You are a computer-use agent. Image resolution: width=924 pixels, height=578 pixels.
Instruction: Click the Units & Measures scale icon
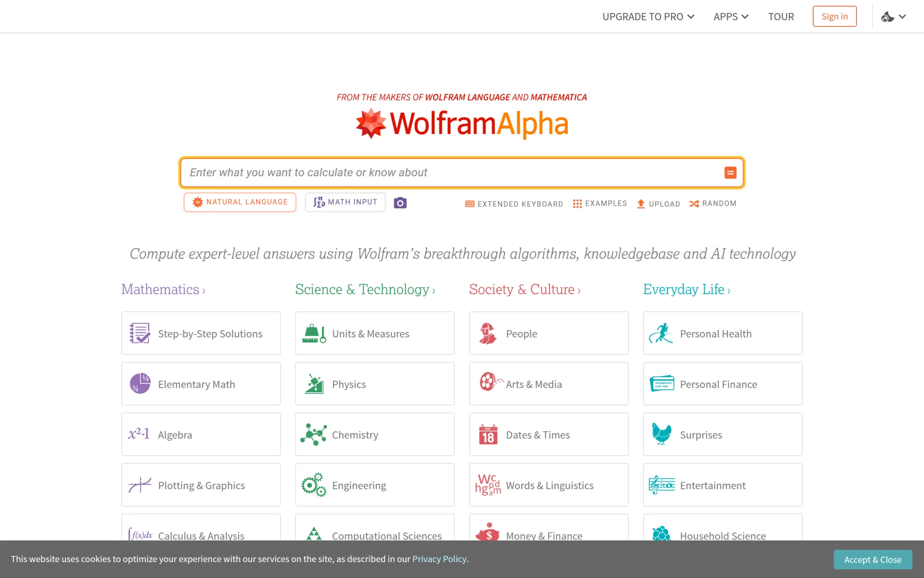pyautogui.click(x=314, y=333)
